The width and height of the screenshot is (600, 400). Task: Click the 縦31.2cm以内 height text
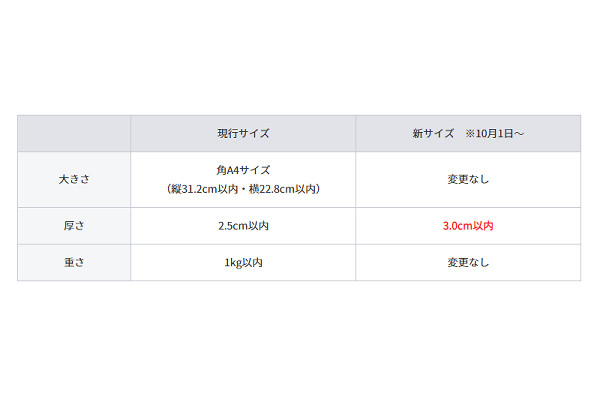(204, 189)
